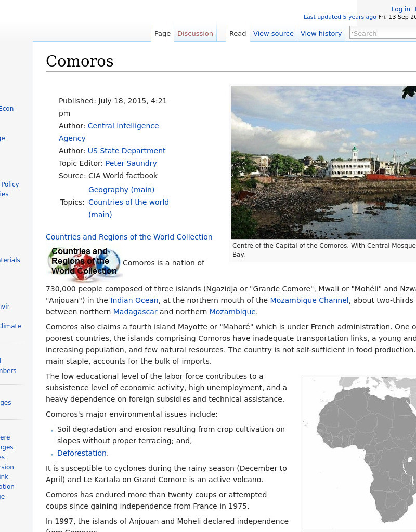The height and width of the screenshot is (532, 416).
Task: Open the Deforestation article link
Action: 82,453
